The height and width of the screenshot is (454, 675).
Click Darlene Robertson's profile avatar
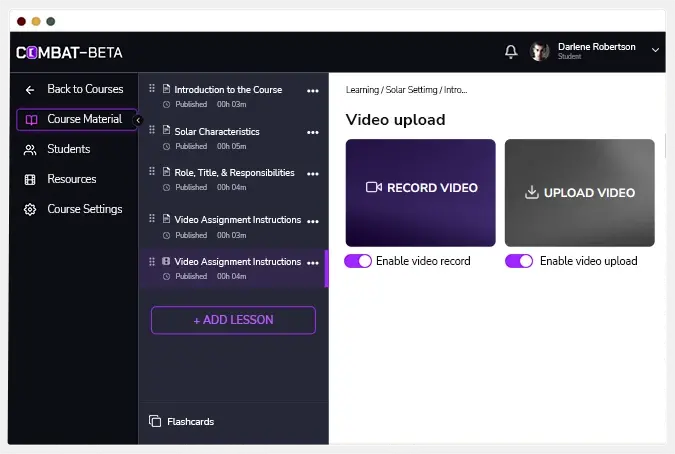[x=540, y=52]
